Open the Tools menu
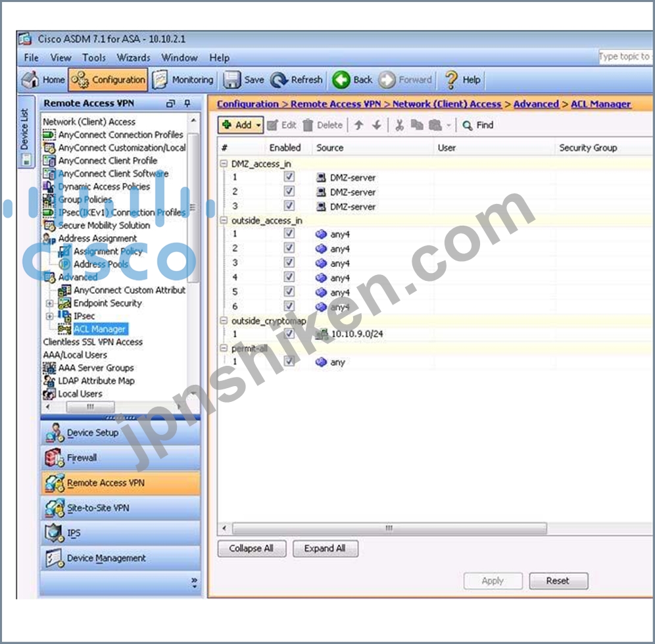The width and height of the screenshot is (655, 644). pyautogui.click(x=94, y=58)
